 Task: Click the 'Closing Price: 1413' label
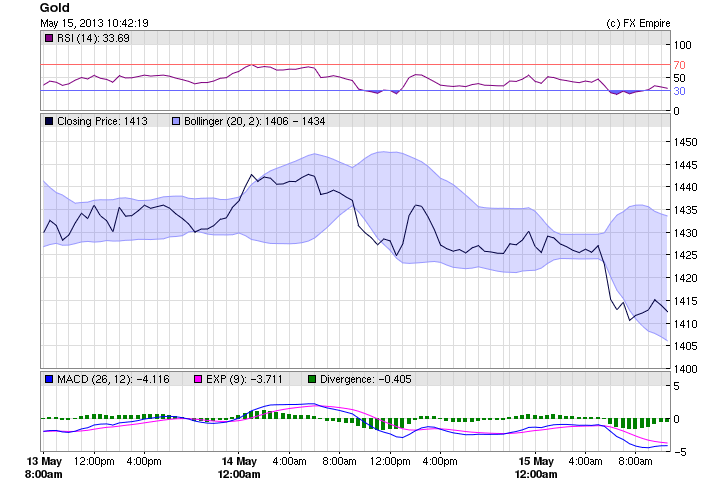coord(102,121)
